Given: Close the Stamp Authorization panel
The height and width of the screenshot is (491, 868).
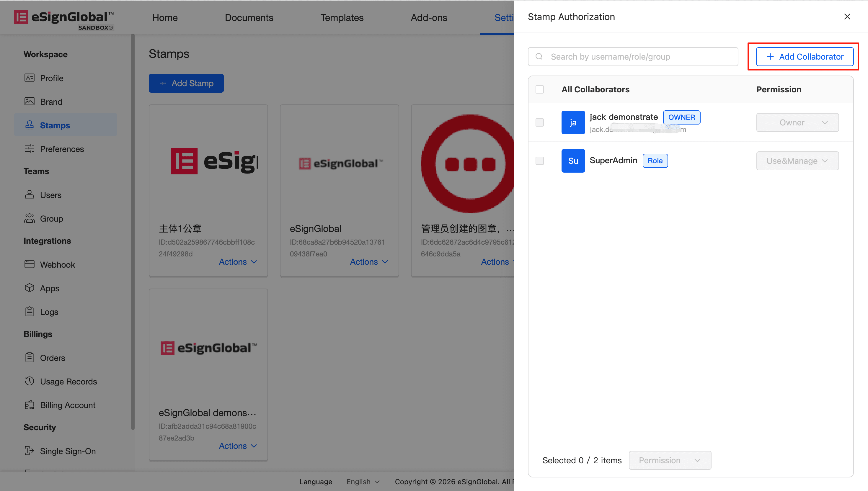Looking at the screenshot, I should (x=847, y=17).
